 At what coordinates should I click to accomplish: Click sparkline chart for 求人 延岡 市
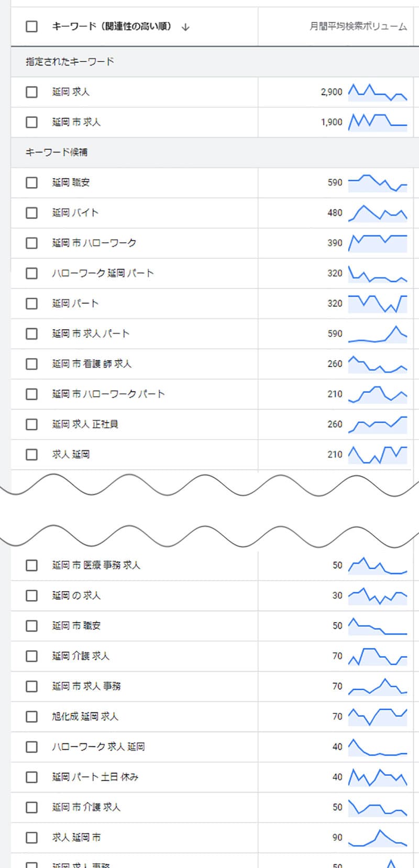pyautogui.click(x=378, y=838)
